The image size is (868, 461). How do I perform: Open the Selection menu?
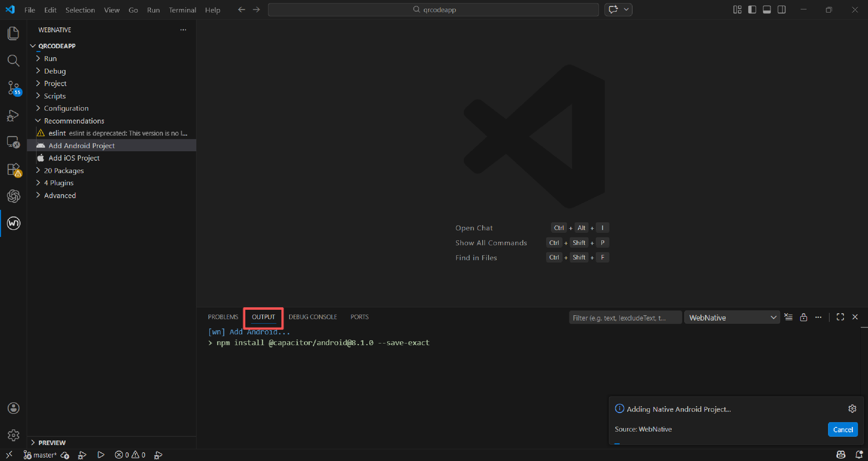[80, 10]
